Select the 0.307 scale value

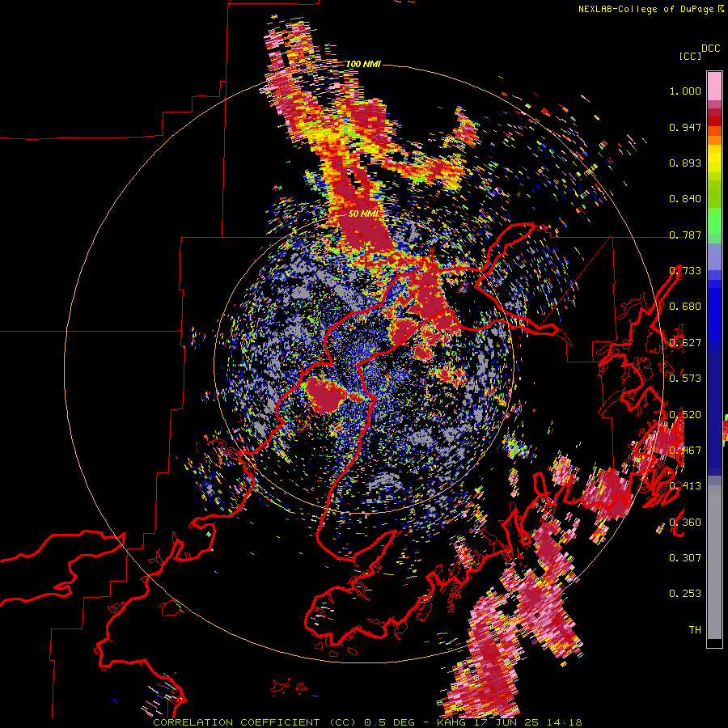(685, 557)
